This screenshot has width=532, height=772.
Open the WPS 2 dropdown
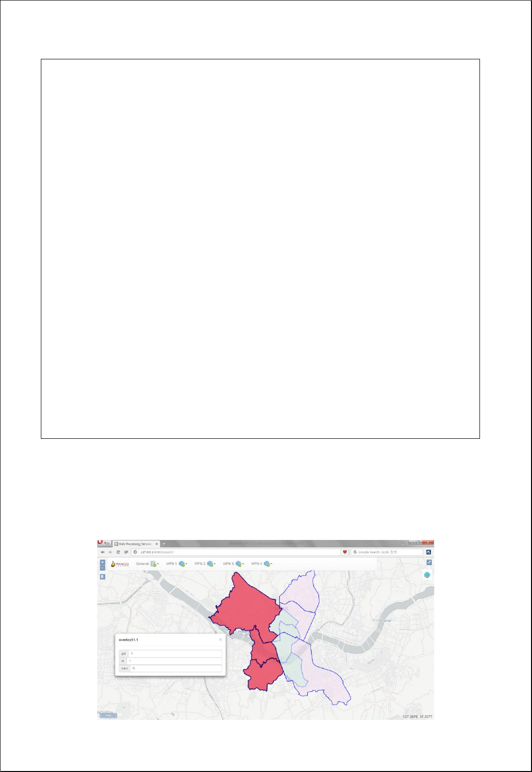pyautogui.click(x=205, y=564)
